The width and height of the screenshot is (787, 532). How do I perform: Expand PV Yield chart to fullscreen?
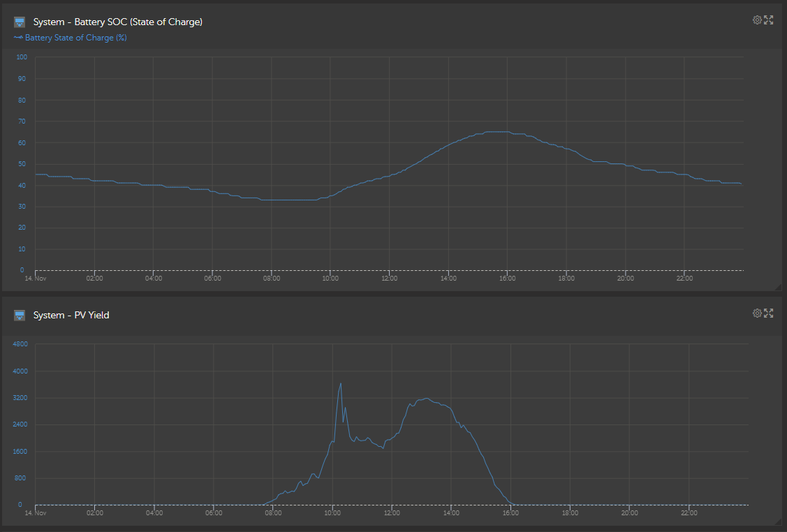tap(768, 313)
